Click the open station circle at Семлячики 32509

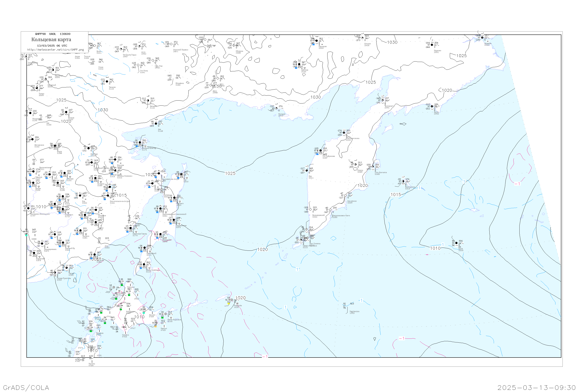pyautogui.click(x=346, y=195)
